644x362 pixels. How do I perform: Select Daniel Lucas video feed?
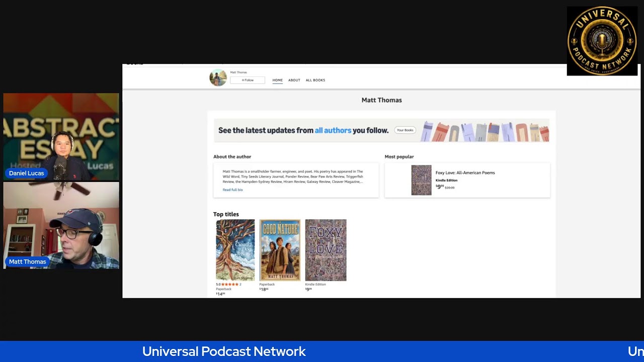[61, 137]
